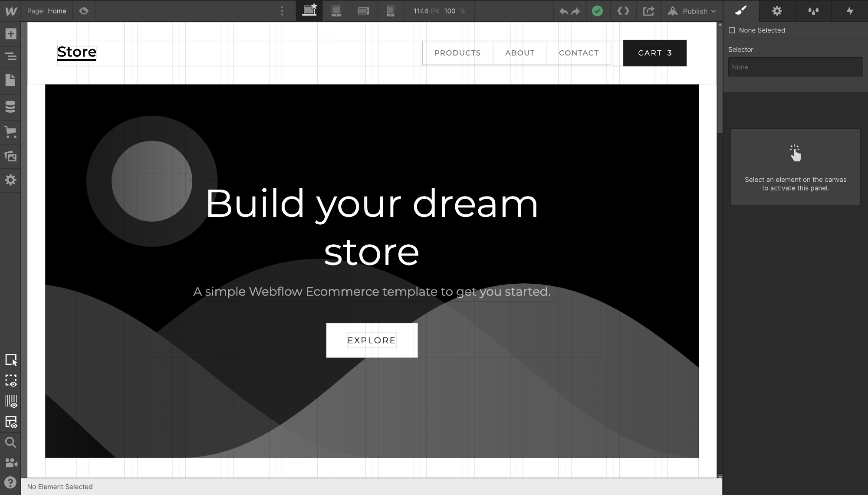Open the CMS Collections panel
Screen dimensions: 868x495
[10, 107]
